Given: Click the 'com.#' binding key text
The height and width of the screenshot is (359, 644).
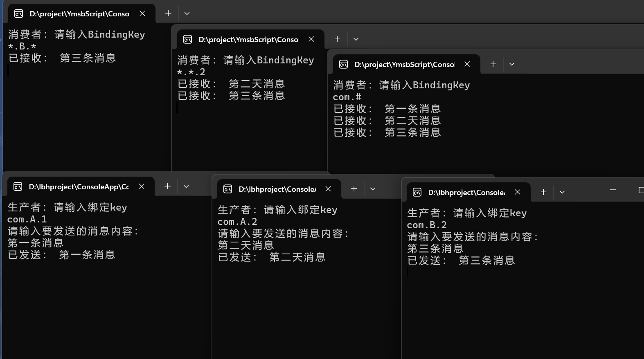Looking at the screenshot, I should click(347, 97).
